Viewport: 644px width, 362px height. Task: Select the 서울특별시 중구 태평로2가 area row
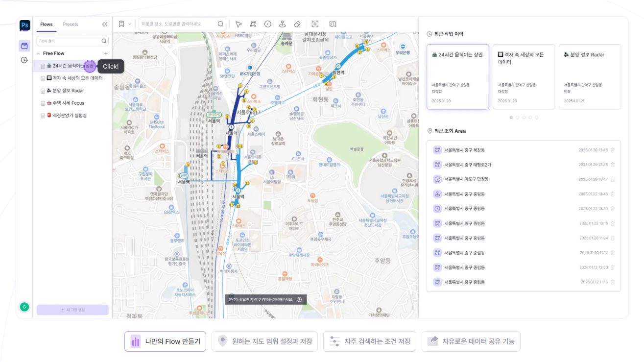524,165
